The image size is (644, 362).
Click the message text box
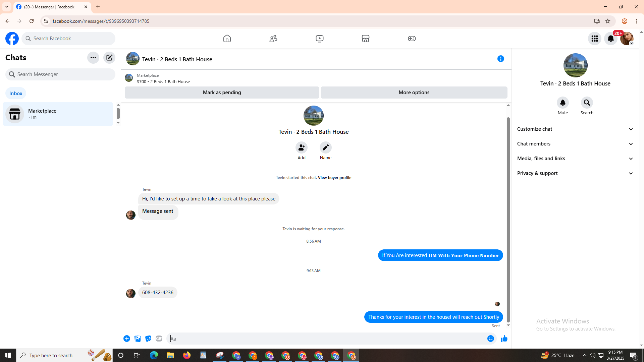pyautogui.click(x=327, y=339)
